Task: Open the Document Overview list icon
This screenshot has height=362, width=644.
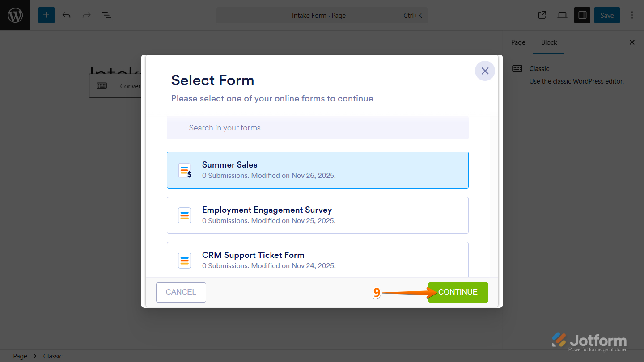Action: [106, 15]
